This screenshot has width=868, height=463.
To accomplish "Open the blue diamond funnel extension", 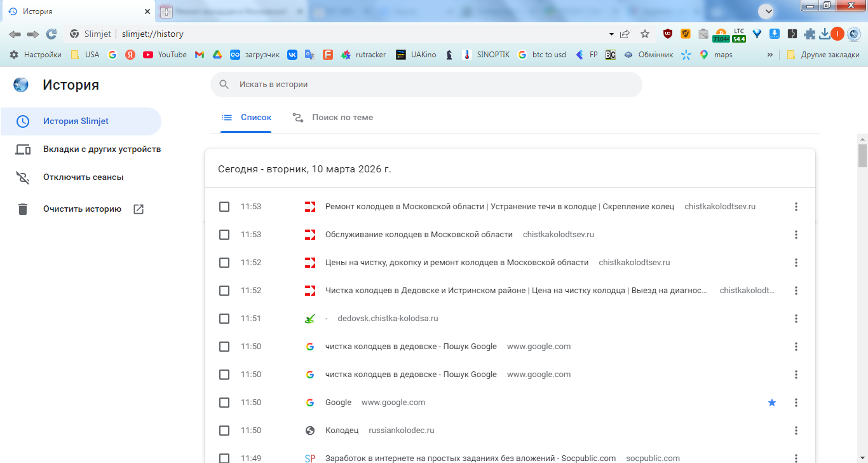I will [x=757, y=34].
